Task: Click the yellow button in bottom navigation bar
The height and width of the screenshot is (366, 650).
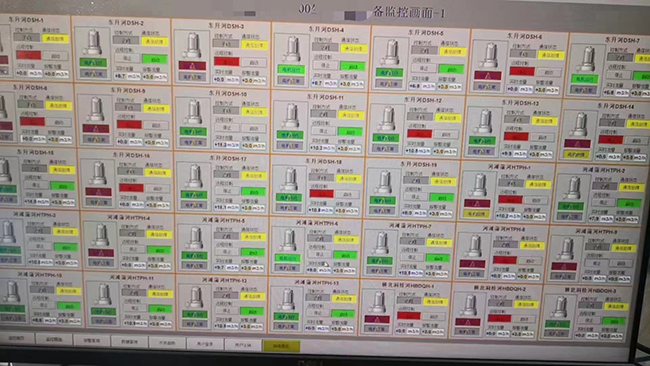Action: point(281,346)
